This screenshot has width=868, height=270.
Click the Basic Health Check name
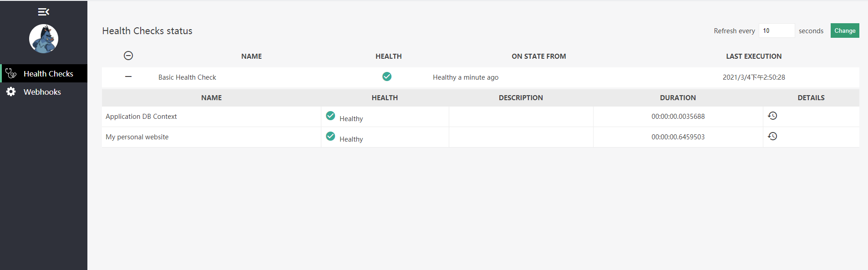pyautogui.click(x=187, y=77)
